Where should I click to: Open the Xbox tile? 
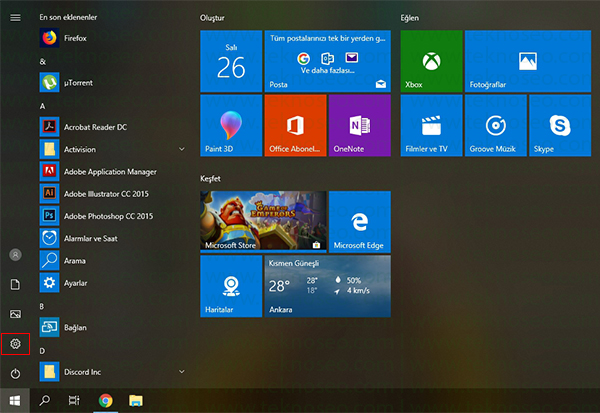(x=431, y=61)
